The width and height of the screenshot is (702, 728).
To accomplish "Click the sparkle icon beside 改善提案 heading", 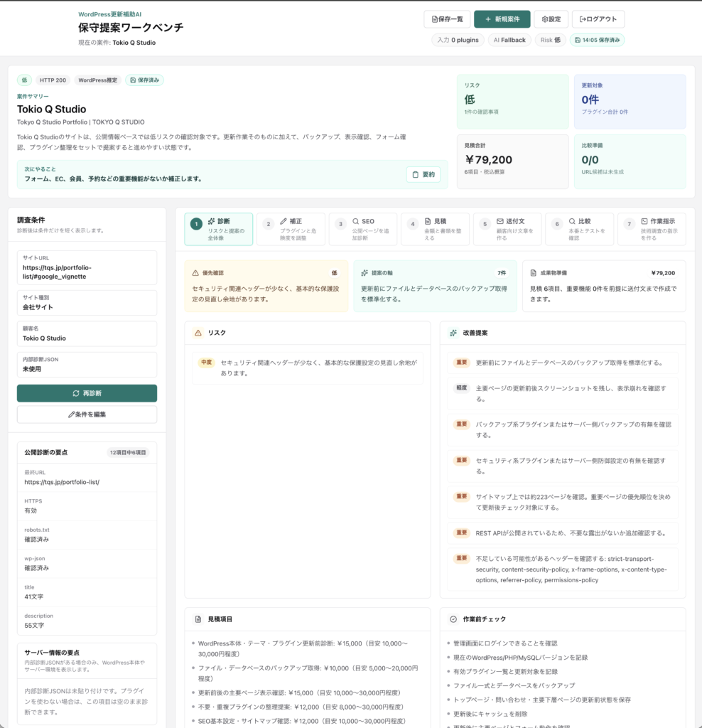I will coord(453,333).
